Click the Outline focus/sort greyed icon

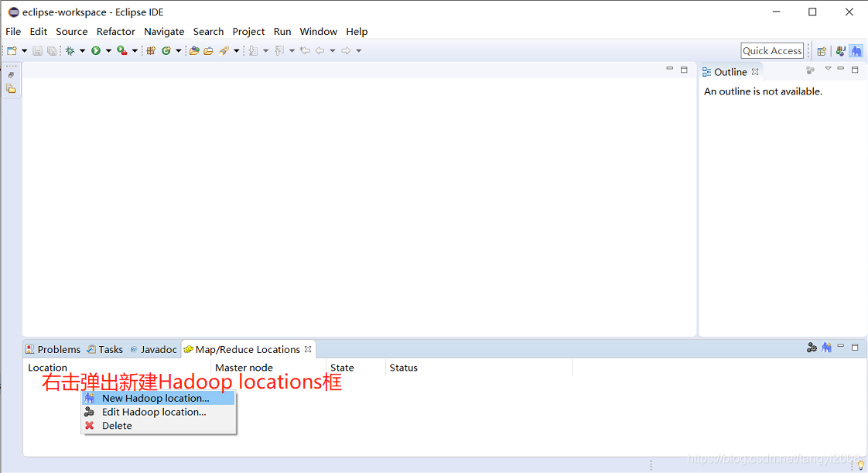pyautogui.click(x=811, y=70)
